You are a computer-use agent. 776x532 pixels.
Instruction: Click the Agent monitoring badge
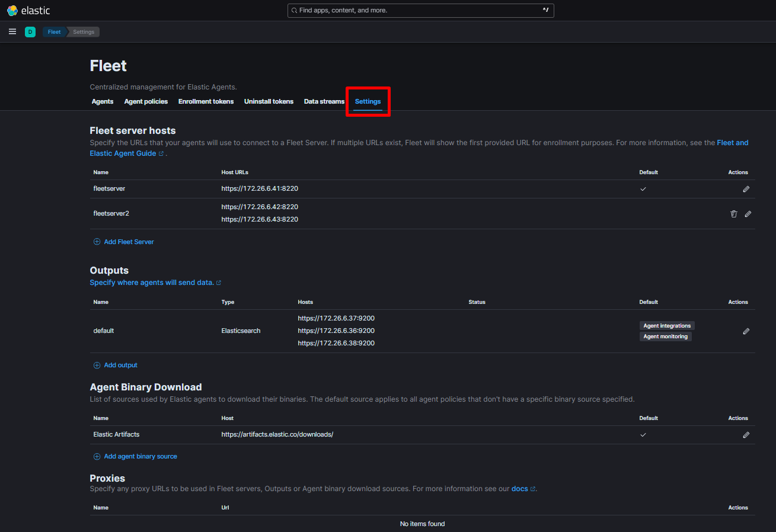coord(666,336)
